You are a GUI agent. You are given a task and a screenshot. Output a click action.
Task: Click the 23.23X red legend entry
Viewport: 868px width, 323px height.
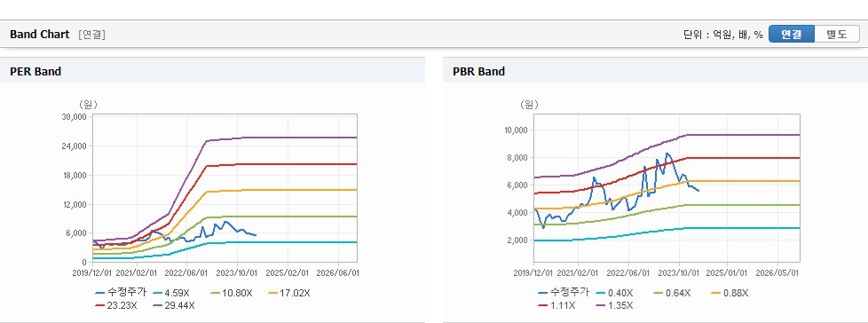(117, 304)
